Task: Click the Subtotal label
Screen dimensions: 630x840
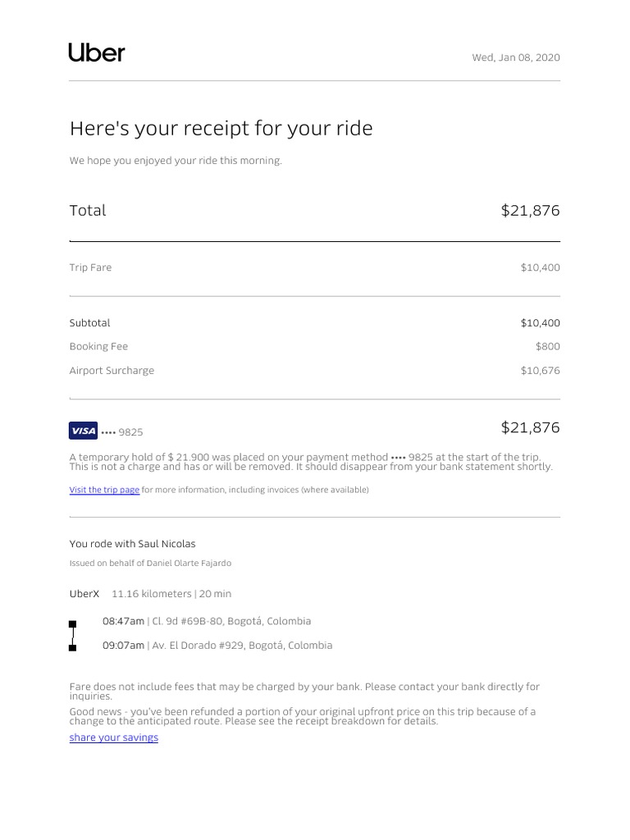Action: pyautogui.click(x=89, y=323)
